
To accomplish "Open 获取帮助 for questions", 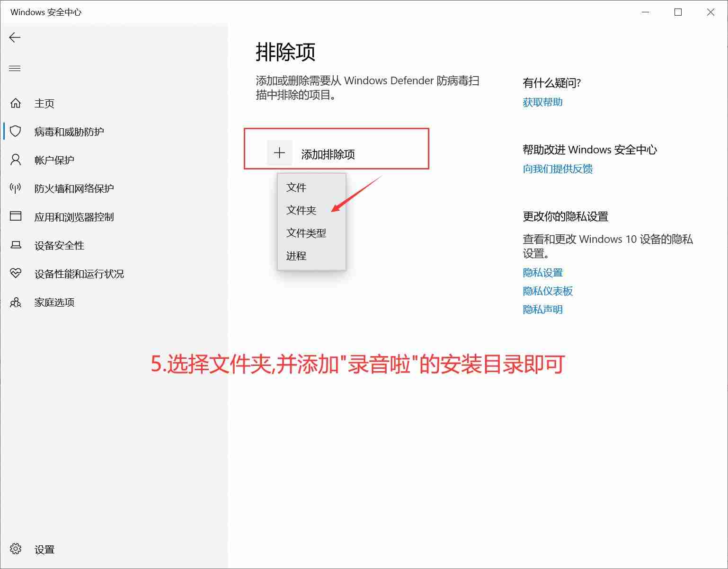I will pyautogui.click(x=542, y=102).
